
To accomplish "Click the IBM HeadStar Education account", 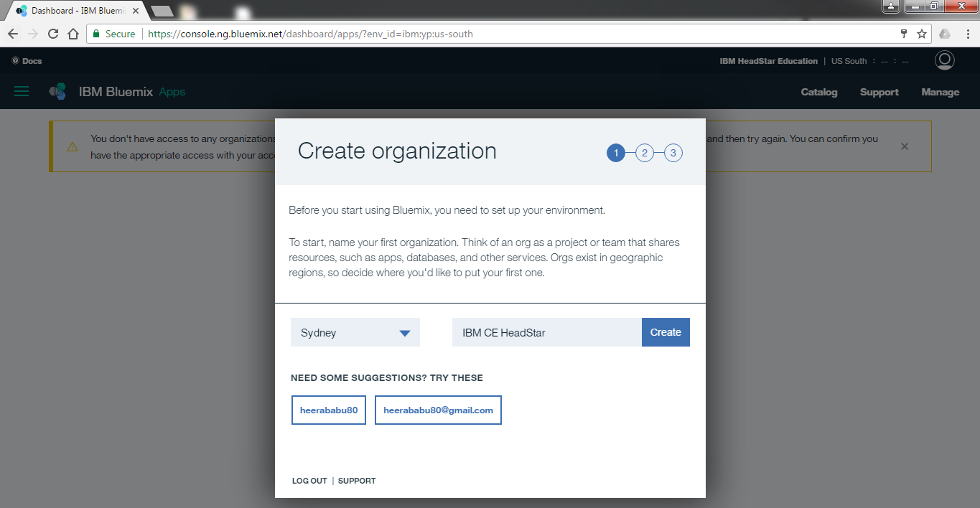I will pyautogui.click(x=768, y=61).
